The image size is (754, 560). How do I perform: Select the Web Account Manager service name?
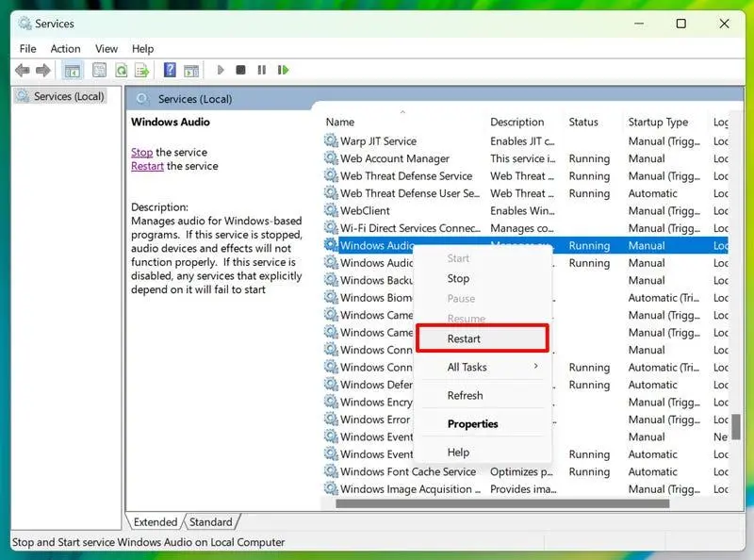click(395, 158)
